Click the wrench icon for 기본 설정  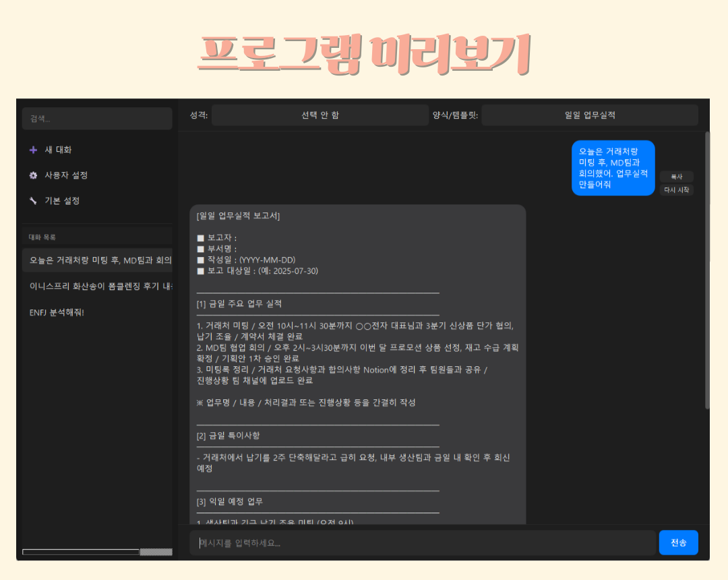(x=33, y=200)
